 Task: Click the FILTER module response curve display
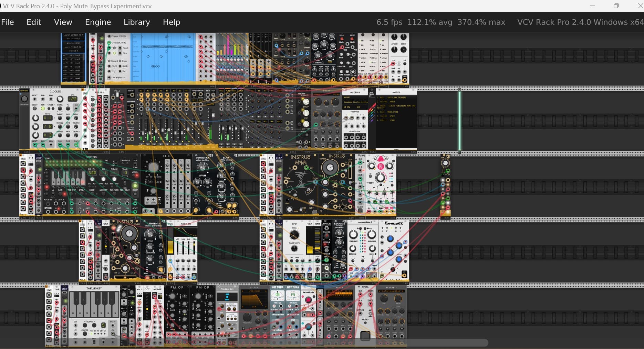point(254,299)
